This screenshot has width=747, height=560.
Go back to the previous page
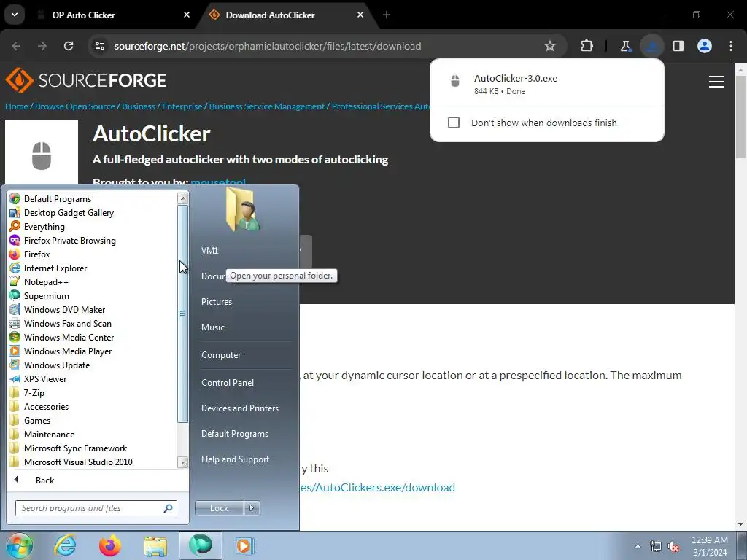pos(16,46)
